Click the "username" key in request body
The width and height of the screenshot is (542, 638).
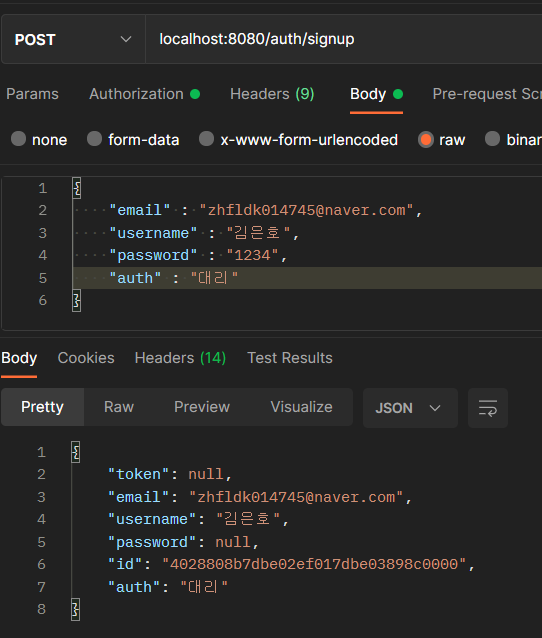tap(153, 233)
